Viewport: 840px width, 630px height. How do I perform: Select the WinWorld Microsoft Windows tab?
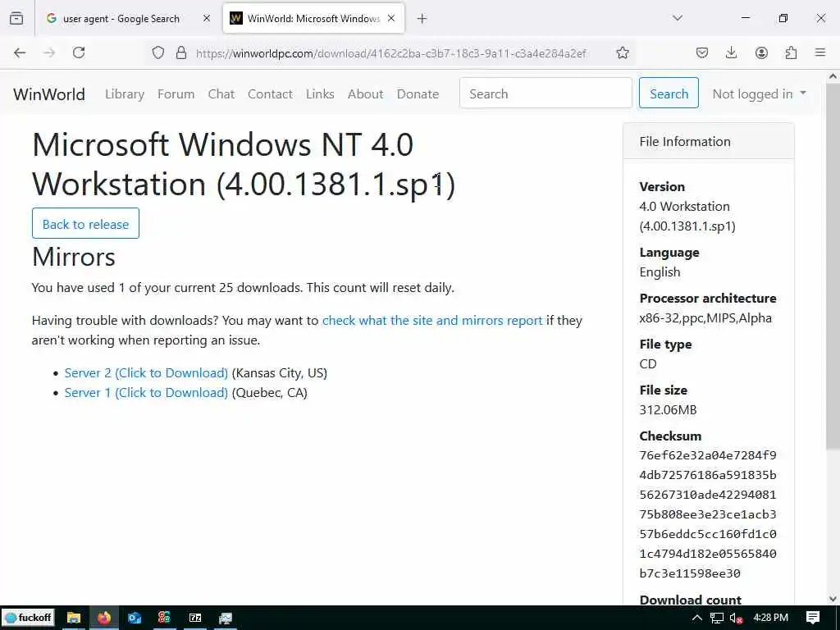coord(313,19)
